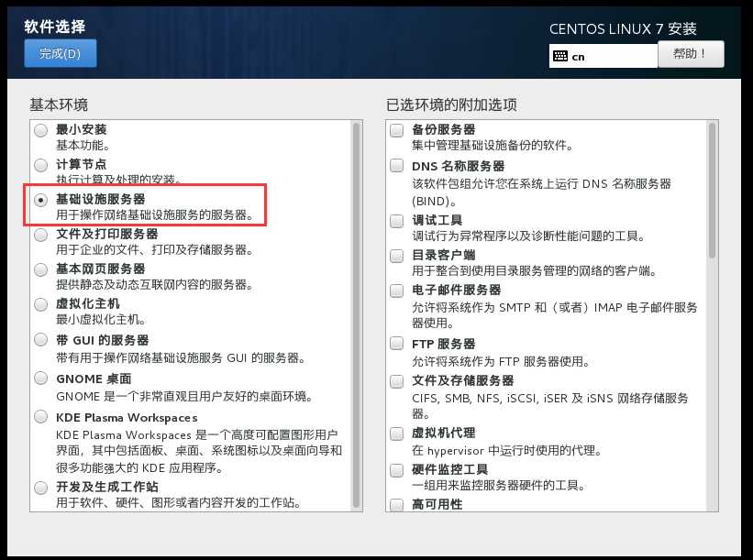
Task: Select the 虚拟化主机 radio button
Action: coord(41,304)
